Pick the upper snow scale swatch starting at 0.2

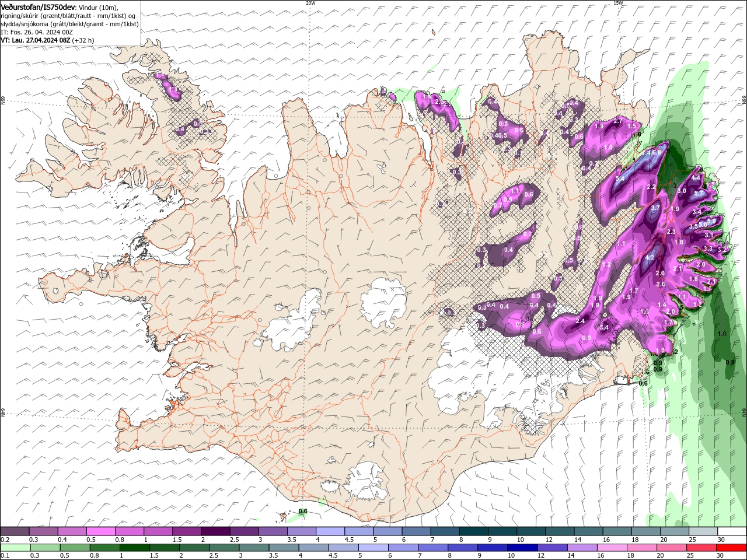point(15,531)
